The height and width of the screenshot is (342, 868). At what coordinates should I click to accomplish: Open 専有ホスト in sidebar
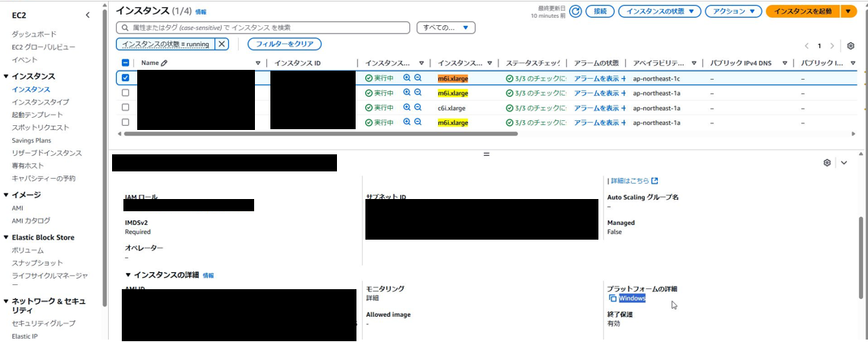click(28, 166)
